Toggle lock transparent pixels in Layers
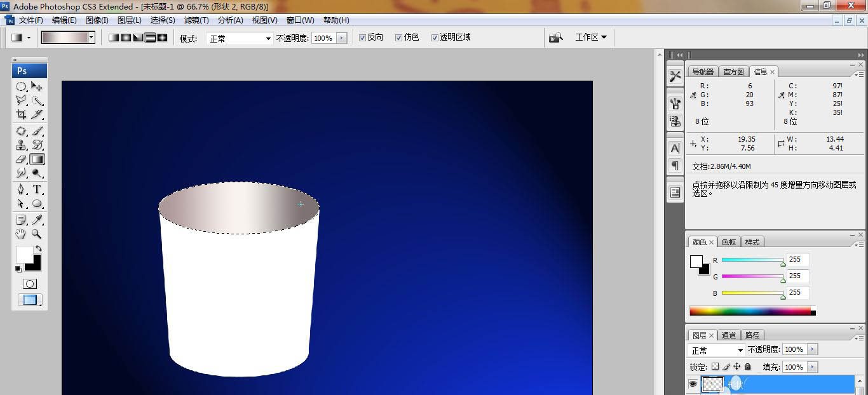Image resolution: width=868 pixels, height=395 pixels. (x=715, y=366)
